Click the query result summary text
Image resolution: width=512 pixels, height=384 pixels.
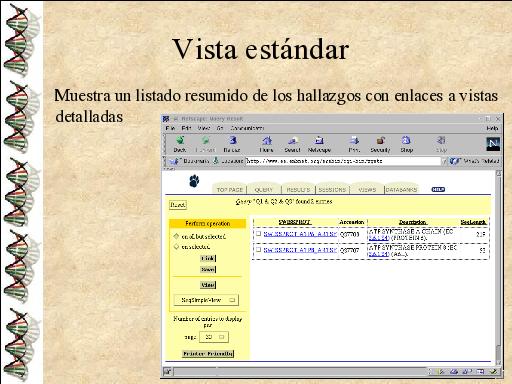pos(284,202)
